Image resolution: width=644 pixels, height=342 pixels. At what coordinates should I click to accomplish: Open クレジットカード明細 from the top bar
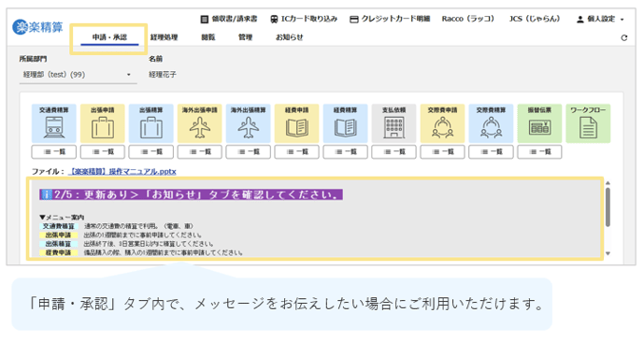[x=390, y=19]
